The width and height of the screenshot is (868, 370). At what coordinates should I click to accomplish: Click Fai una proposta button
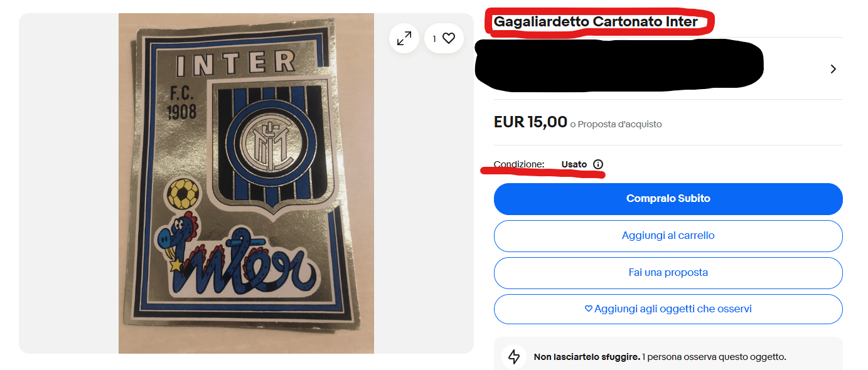pos(668,273)
